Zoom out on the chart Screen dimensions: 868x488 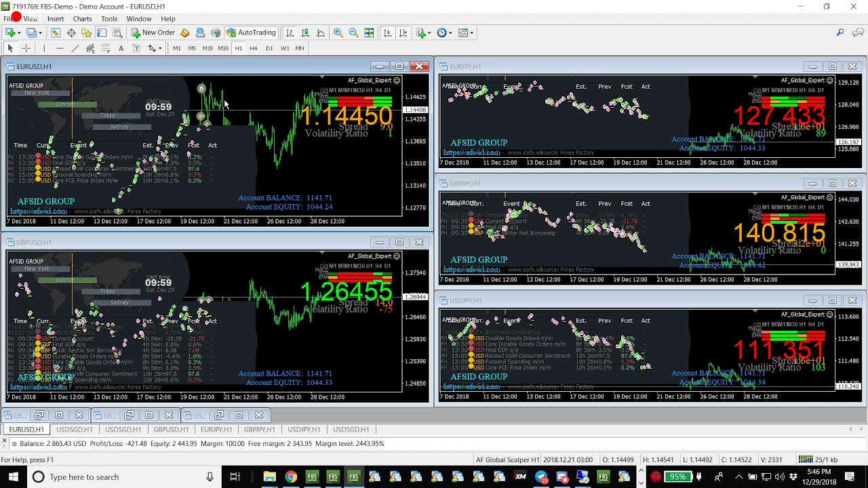tap(353, 33)
